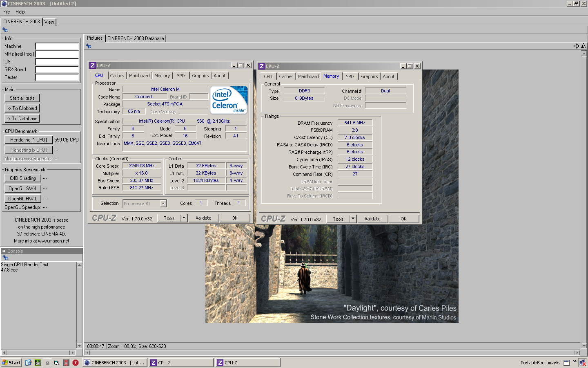
Task: Open the green quick launch icon next to Start
Action: click(x=38, y=363)
